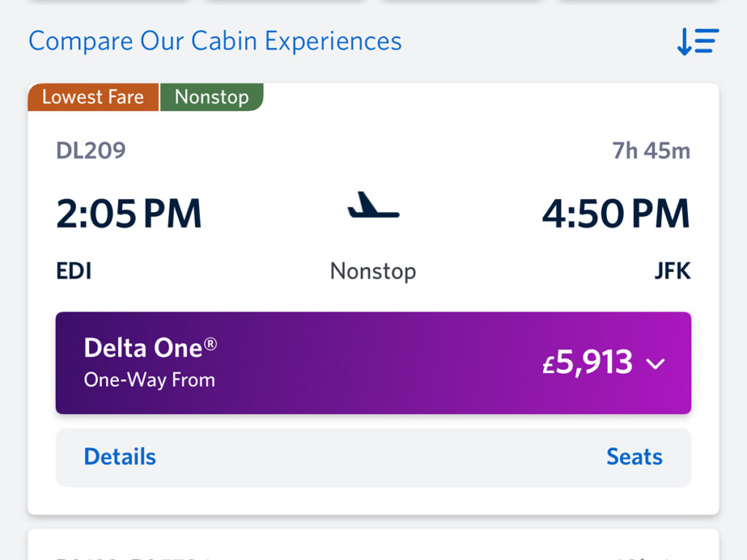This screenshot has width=747, height=560.
Task: Click the Lowest Fare badge
Action: [x=92, y=97]
